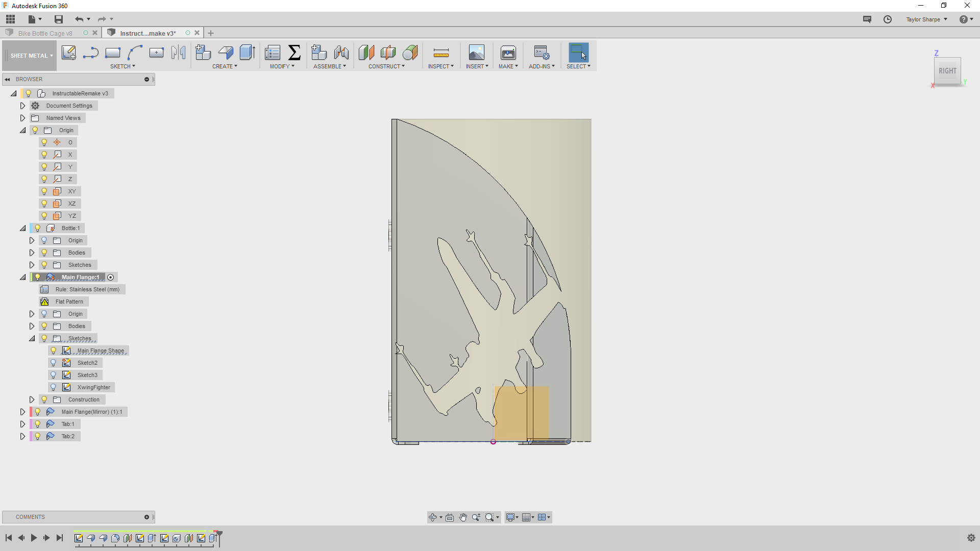Toggle visibility of the YZ origin plane
The width and height of the screenshot is (980, 551).
(x=44, y=216)
